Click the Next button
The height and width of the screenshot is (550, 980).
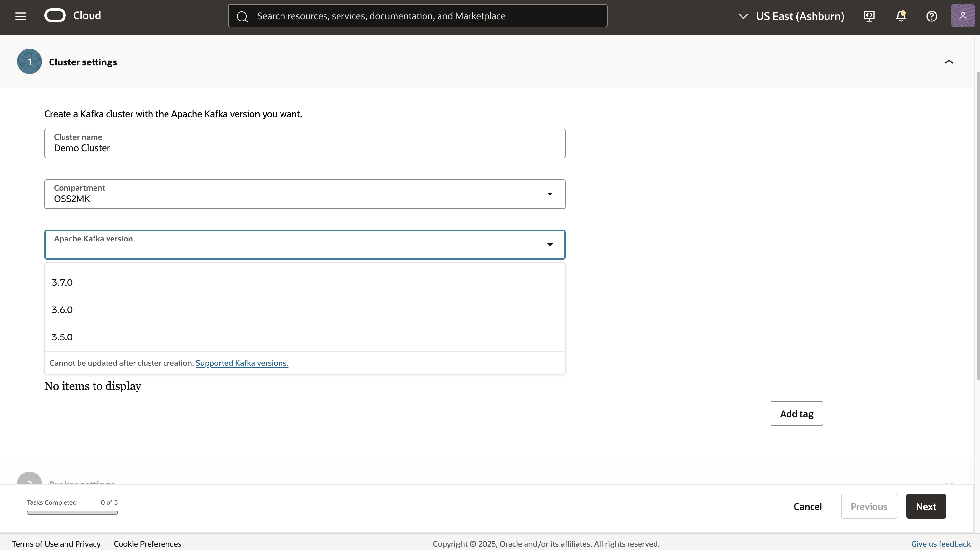click(926, 506)
